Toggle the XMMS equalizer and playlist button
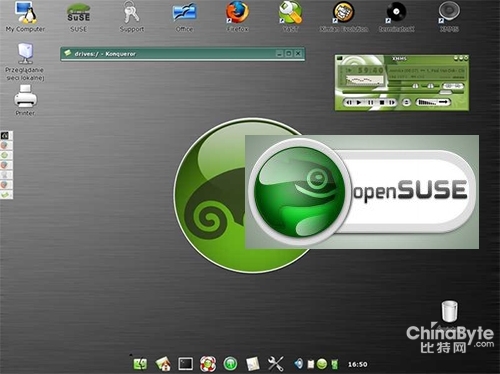 tap(453, 86)
